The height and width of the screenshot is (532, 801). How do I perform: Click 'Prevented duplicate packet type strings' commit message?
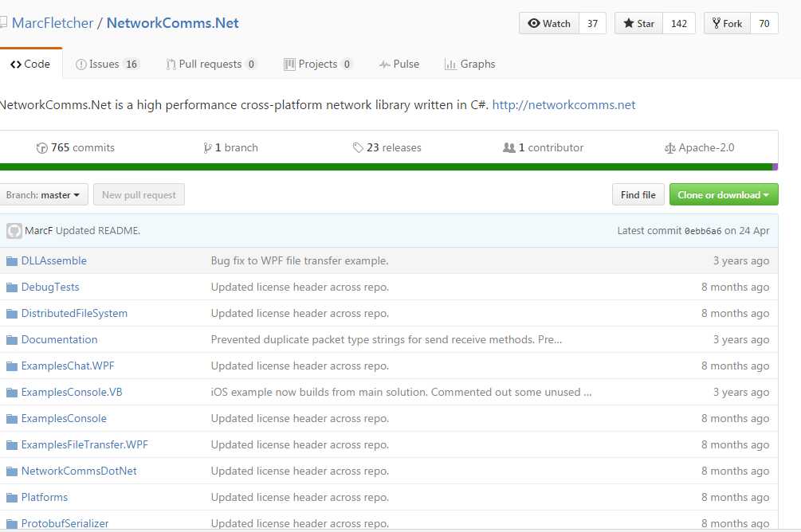[387, 340]
